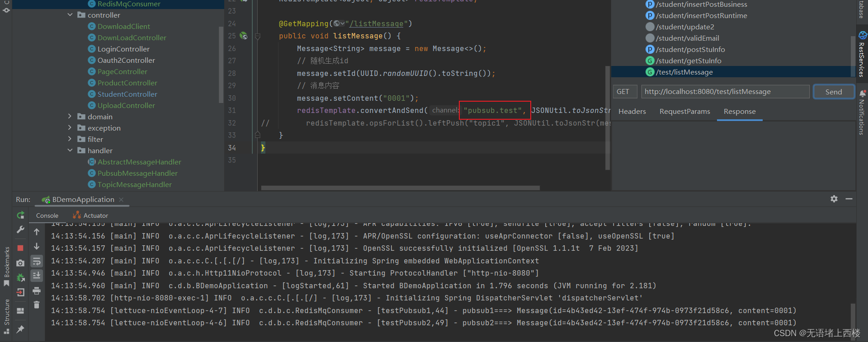Image resolution: width=868 pixels, height=342 pixels.
Task: Hide the Run tool window with the minus icon
Action: [x=849, y=199]
